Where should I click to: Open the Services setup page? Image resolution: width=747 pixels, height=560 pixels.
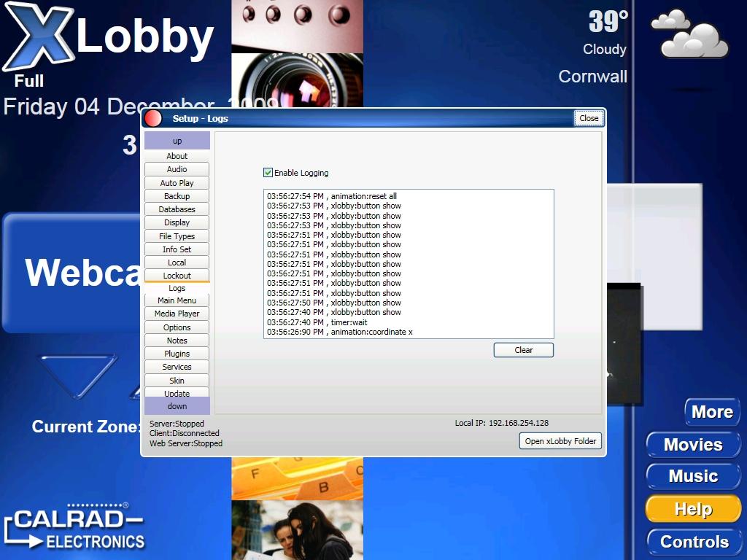(x=177, y=367)
